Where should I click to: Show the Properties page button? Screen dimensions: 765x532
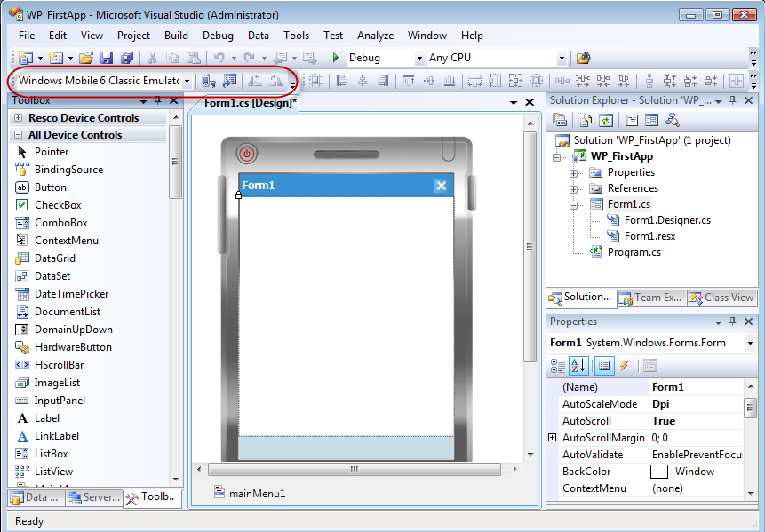pos(604,365)
